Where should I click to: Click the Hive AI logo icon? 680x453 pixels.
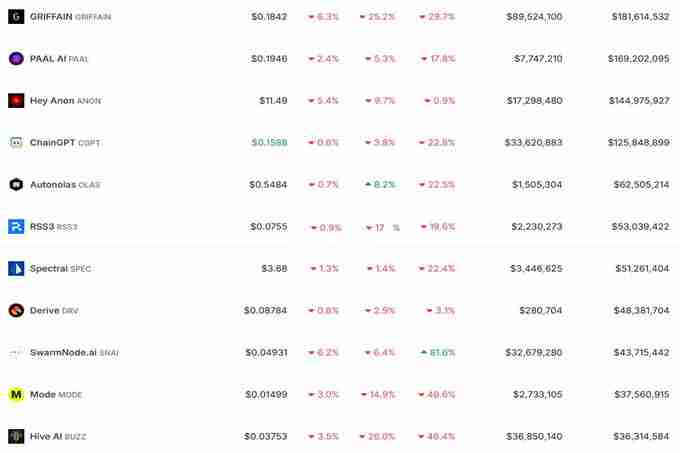(16, 437)
